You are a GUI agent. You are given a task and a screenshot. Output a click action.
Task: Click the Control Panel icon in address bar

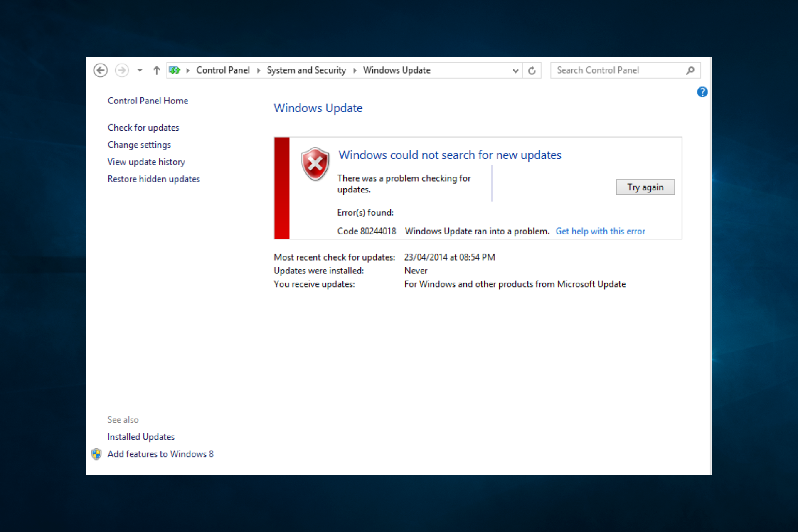coord(175,70)
